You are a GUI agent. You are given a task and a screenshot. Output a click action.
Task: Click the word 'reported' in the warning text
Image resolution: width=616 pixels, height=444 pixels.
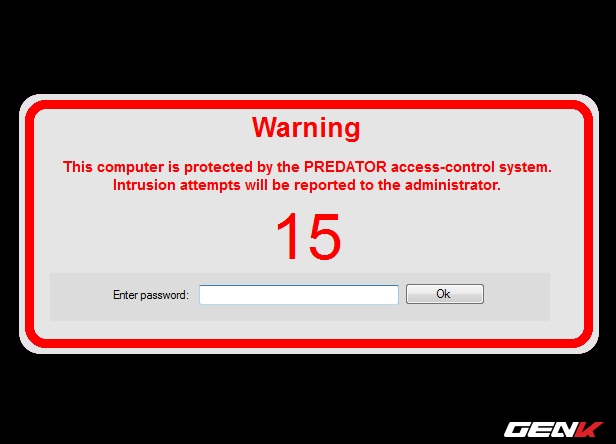(x=325, y=185)
